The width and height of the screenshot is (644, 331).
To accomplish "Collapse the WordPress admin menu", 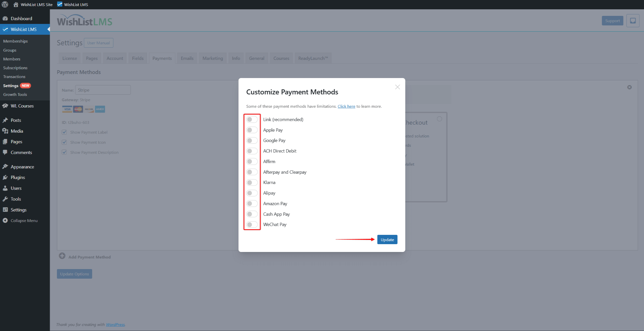I will [x=24, y=220].
